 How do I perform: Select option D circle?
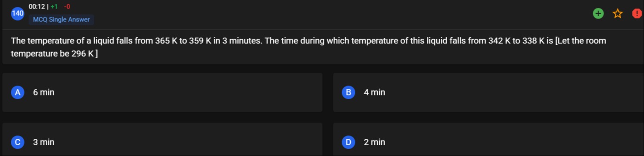(x=348, y=142)
